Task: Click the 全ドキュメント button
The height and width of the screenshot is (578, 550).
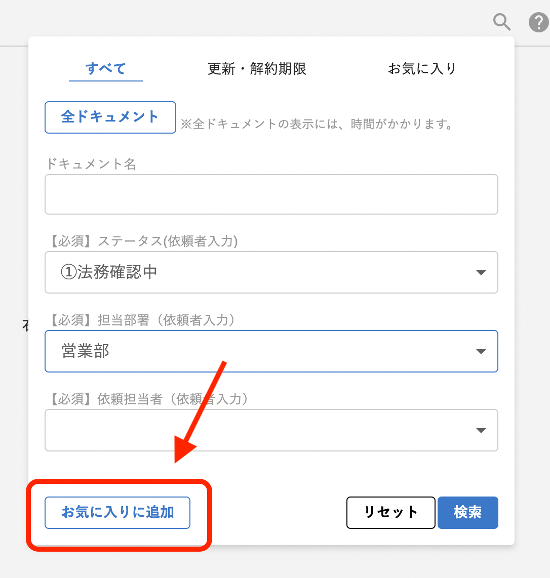Action: 110,117
